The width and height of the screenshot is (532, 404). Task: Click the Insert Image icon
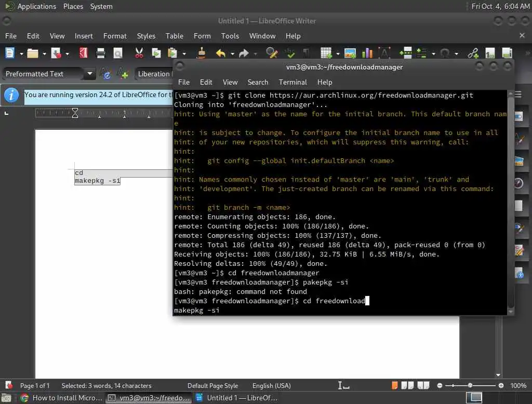coord(350,53)
